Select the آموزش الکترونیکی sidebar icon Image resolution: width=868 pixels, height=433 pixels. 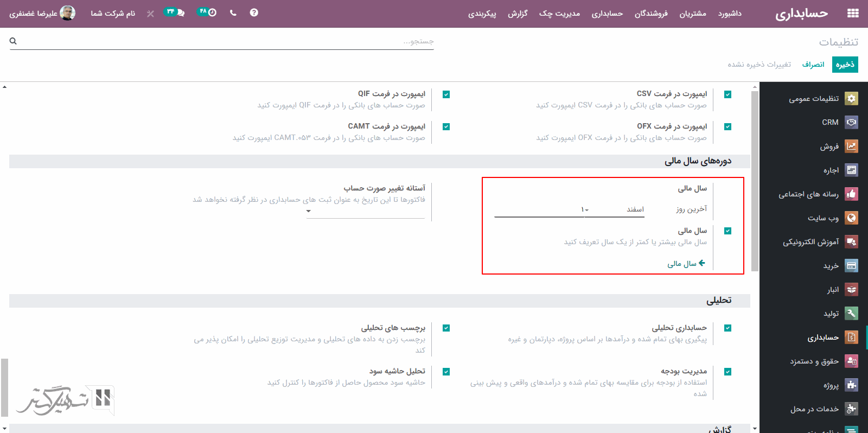tap(852, 241)
